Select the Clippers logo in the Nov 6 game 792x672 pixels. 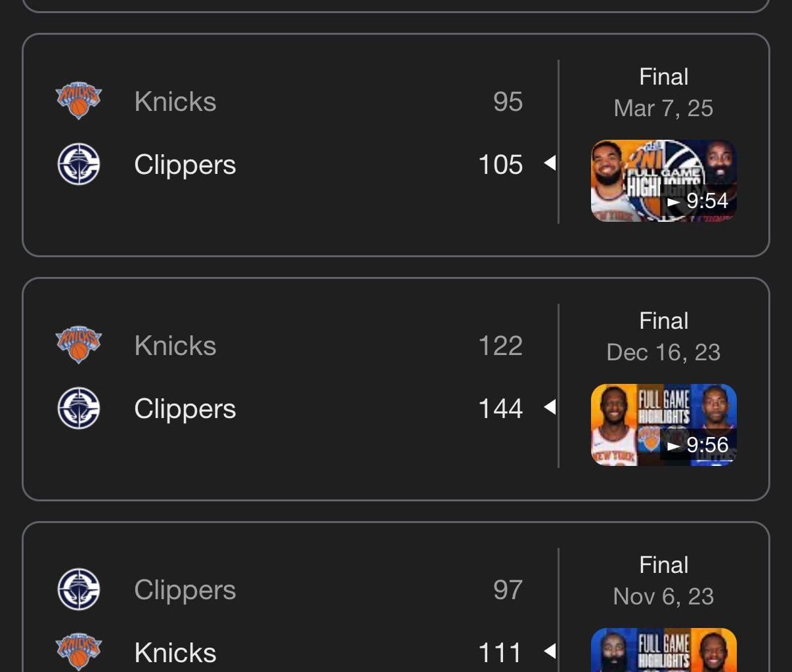(79, 589)
